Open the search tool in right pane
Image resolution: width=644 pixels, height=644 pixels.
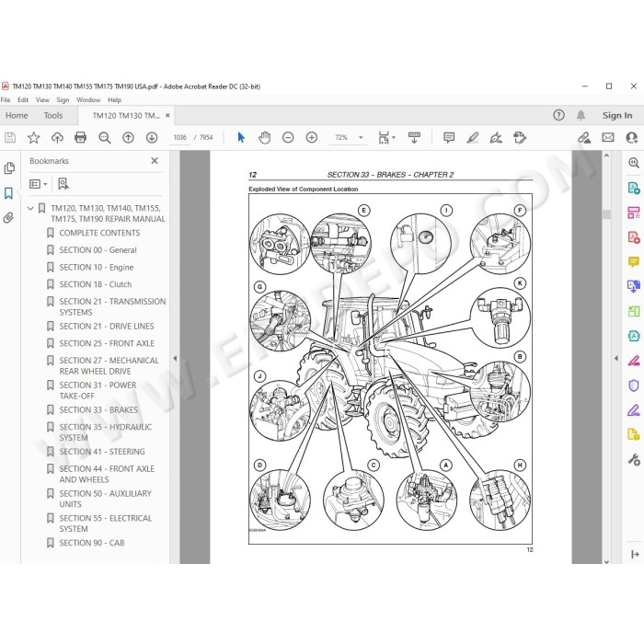(x=634, y=163)
